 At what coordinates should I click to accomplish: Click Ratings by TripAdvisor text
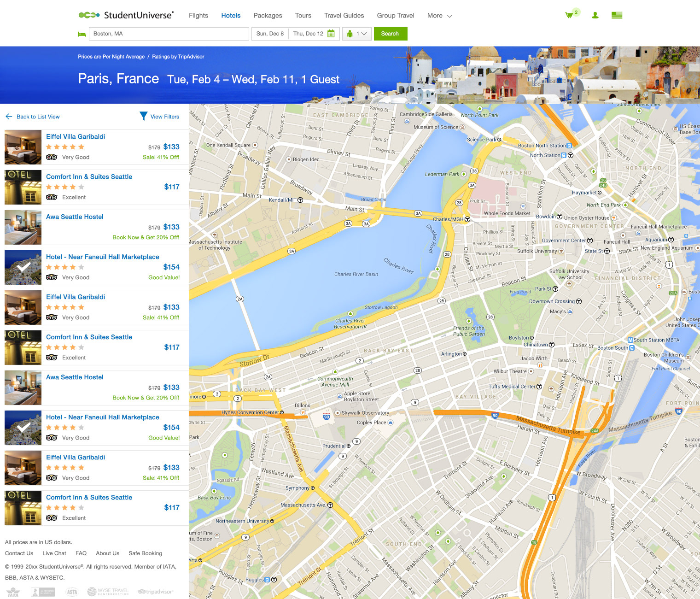pyautogui.click(x=178, y=57)
